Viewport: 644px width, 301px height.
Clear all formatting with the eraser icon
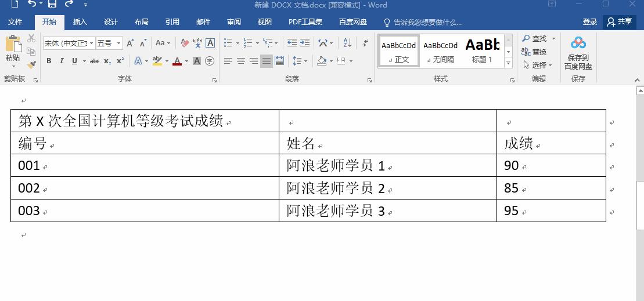pyautogui.click(x=185, y=43)
